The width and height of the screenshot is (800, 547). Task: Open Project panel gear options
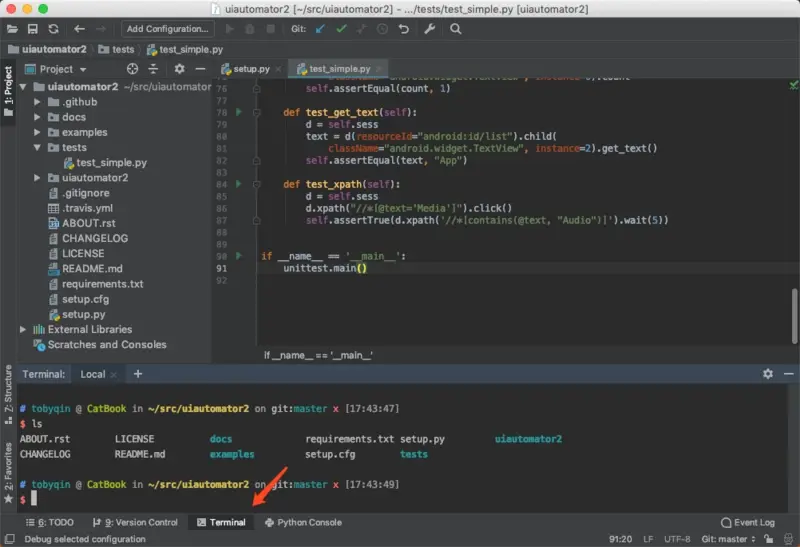[179, 69]
